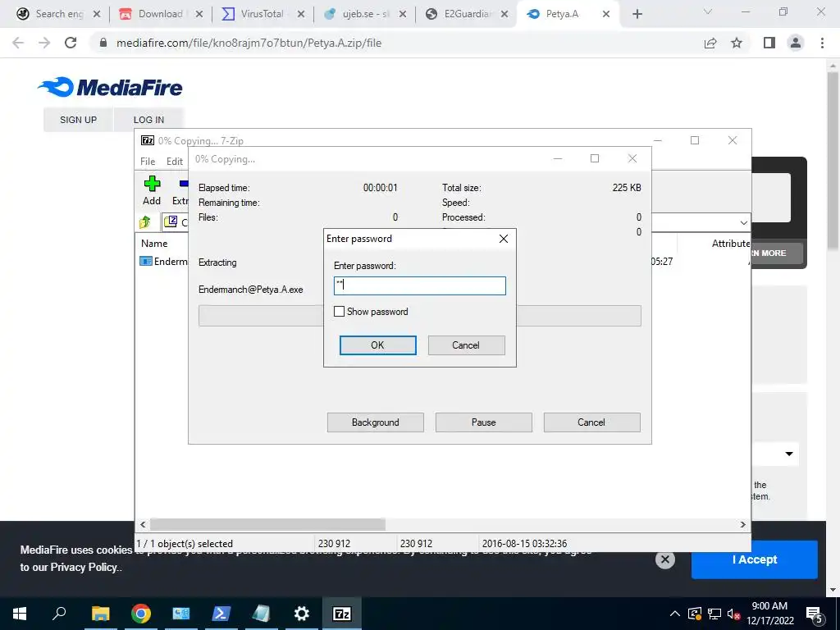Viewport: 840px width, 630px height.
Task: Open the Windows Start menu
Action: coord(20,614)
